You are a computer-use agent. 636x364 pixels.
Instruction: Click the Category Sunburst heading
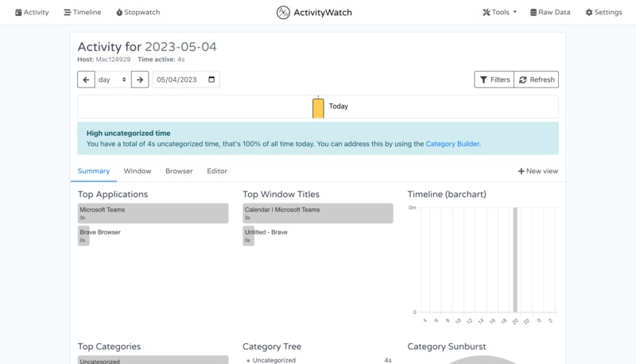[x=447, y=347]
